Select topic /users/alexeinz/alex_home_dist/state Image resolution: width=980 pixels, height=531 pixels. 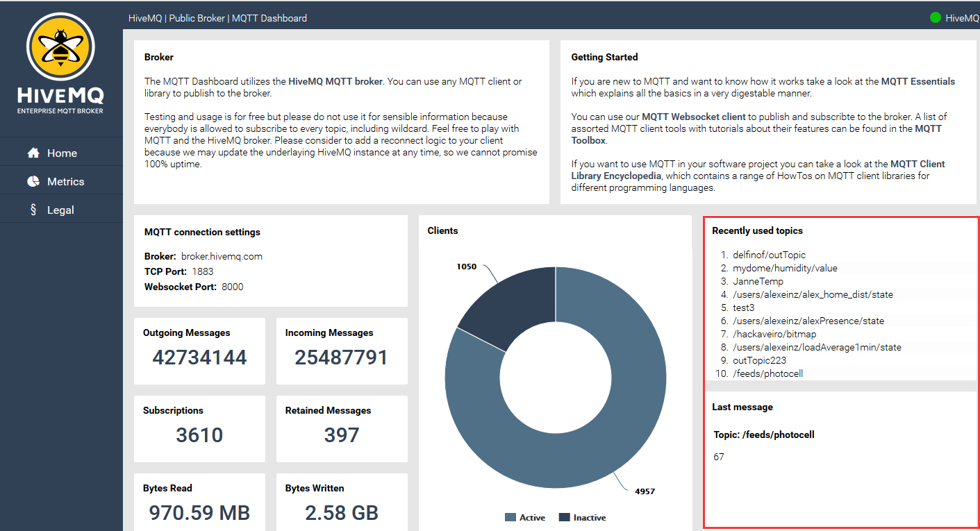[813, 294]
